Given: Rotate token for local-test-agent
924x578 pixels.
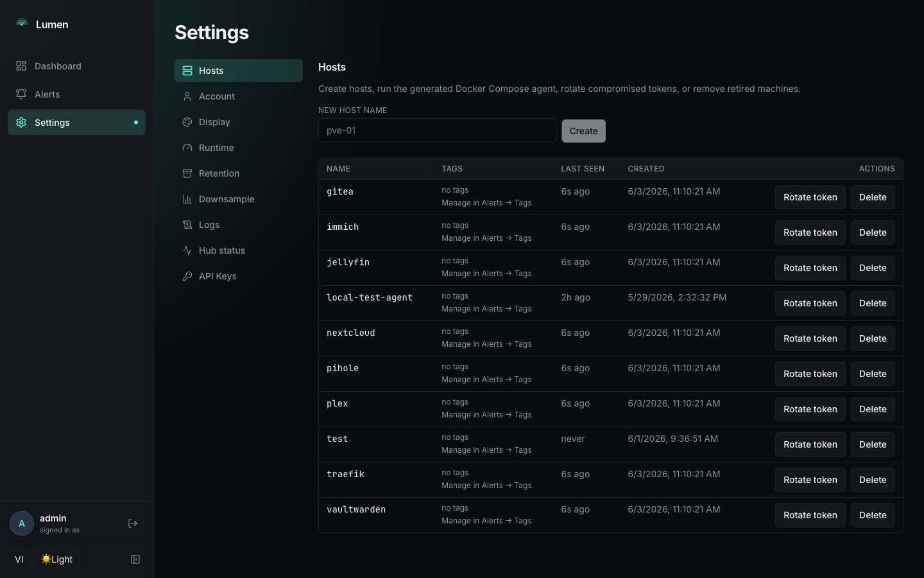Looking at the screenshot, I should coord(810,303).
